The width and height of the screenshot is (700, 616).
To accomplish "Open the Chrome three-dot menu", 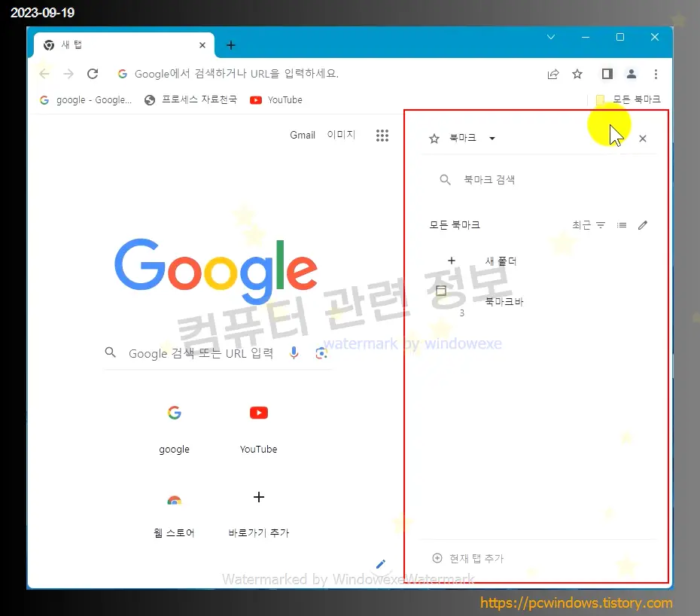I will [656, 74].
